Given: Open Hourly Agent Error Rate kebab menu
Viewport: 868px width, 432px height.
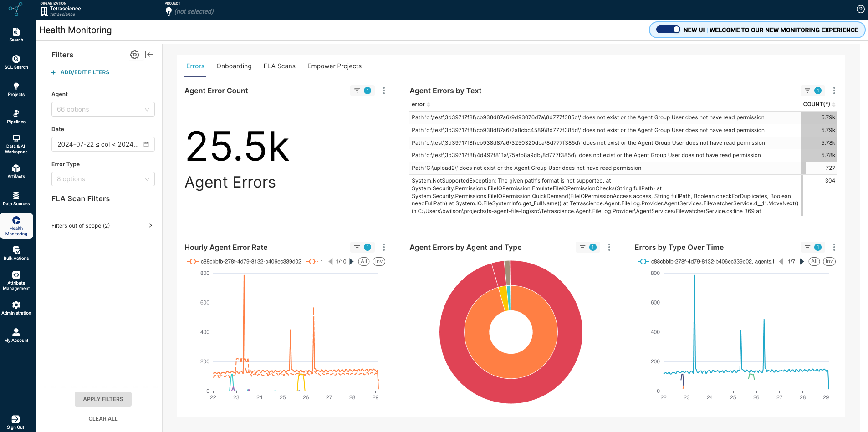Looking at the screenshot, I should (x=384, y=247).
